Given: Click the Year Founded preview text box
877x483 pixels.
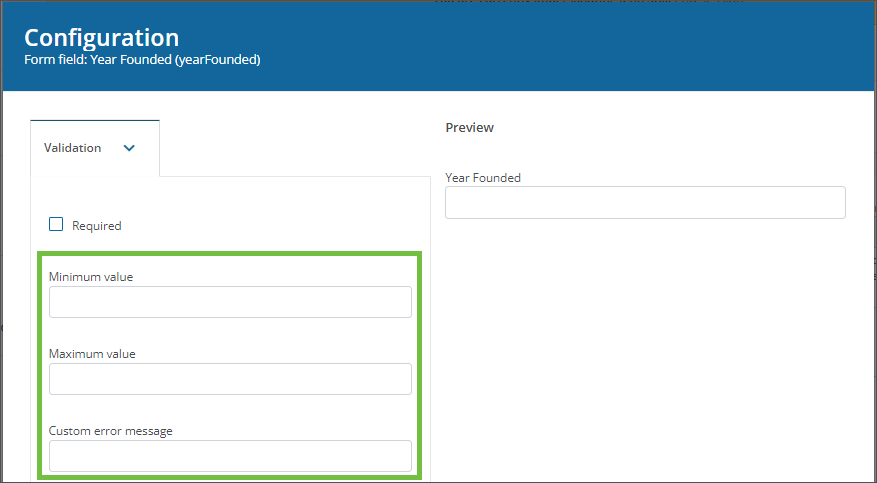Looking at the screenshot, I should click(x=645, y=202).
